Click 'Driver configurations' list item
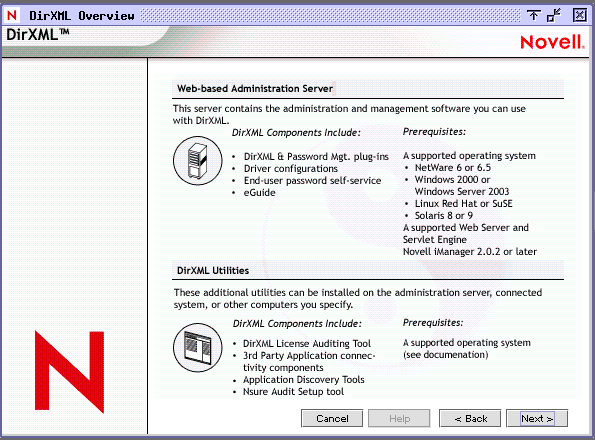The image size is (595, 440). [291, 169]
